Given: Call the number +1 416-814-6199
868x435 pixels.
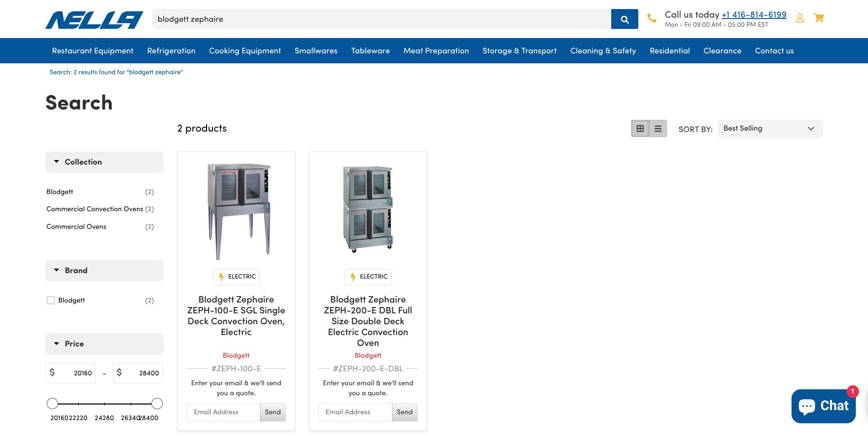Looking at the screenshot, I should (754, 15).
